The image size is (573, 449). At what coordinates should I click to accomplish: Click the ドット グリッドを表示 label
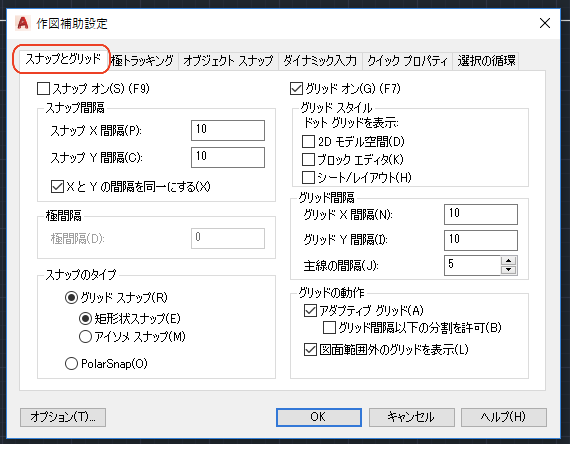(351, 123)
